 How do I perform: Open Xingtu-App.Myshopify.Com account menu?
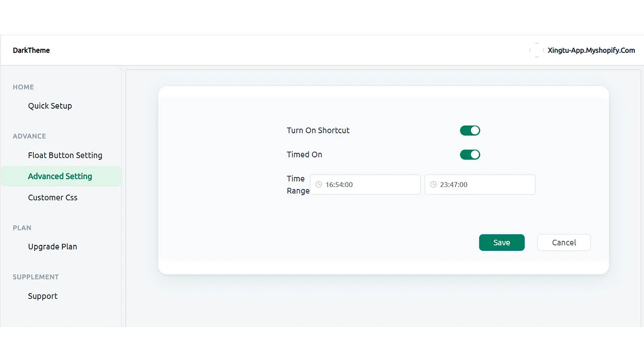click(591, 50)
